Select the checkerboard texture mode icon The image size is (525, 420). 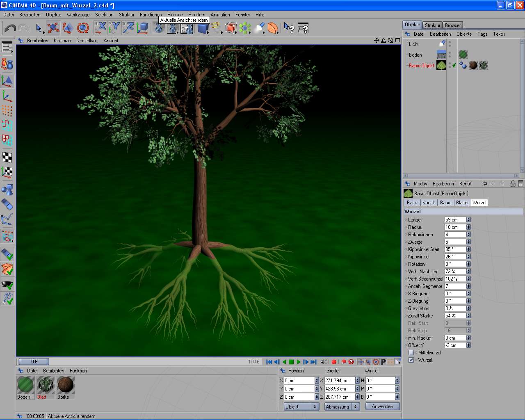click(7, 157)
